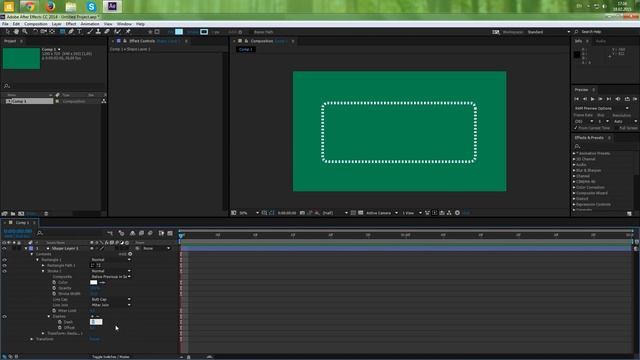The width and height of the screenshot is (640, 360).
Task: Open the Window menu
Action: click(124, 24)
